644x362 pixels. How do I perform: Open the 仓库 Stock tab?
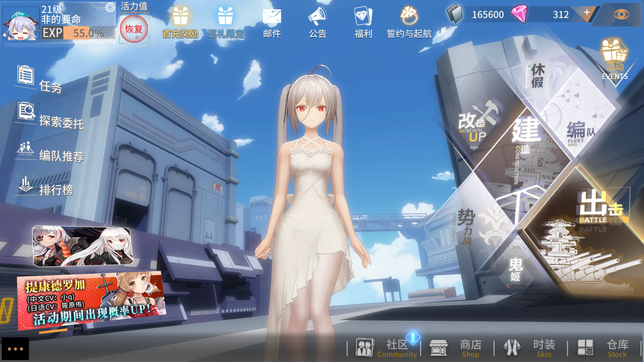click(603, 348)
